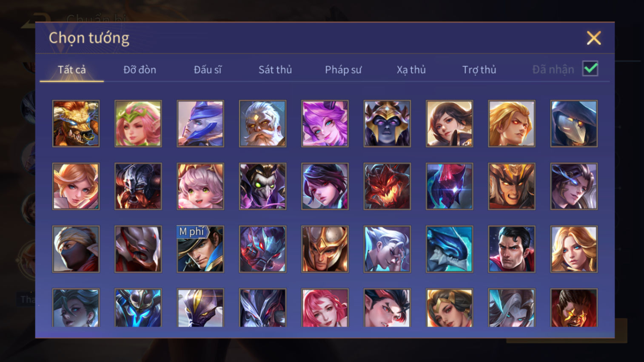The image size is (644, 362).
Task: Toggle the 'Đã nhận' checkbox
Action: (590, 69)
